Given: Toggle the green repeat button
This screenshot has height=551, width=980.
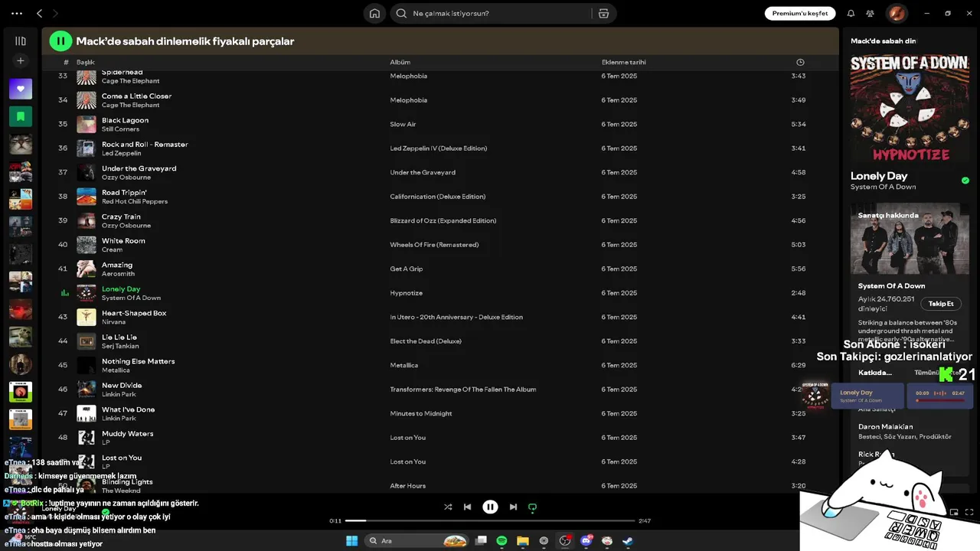Looking at the screenshot, I should click(x=532, y=507).
